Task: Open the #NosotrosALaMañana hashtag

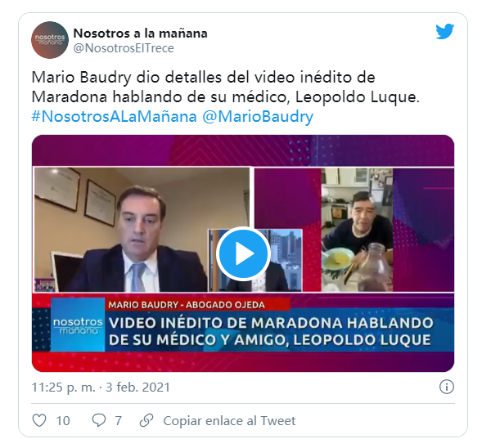Action: click(114, 117)
